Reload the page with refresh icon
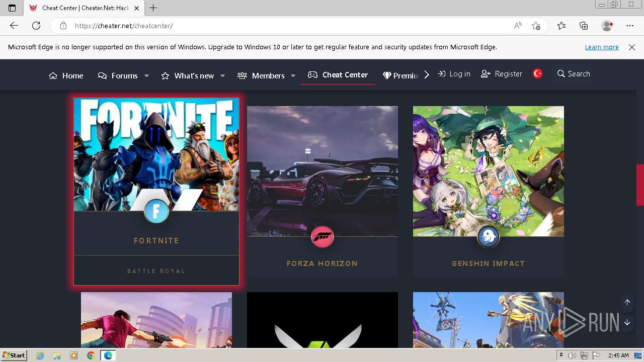 [x=36, y=26]
